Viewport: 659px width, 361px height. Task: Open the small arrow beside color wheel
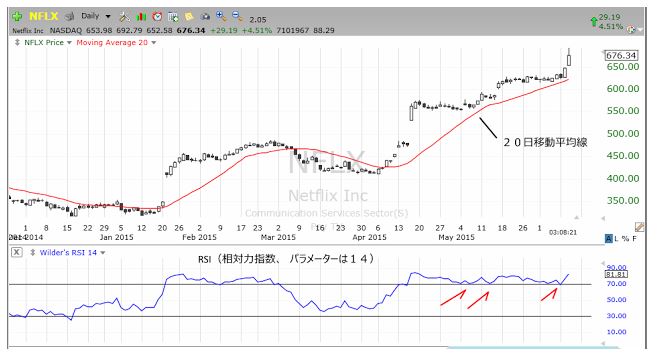pos(640,30)
